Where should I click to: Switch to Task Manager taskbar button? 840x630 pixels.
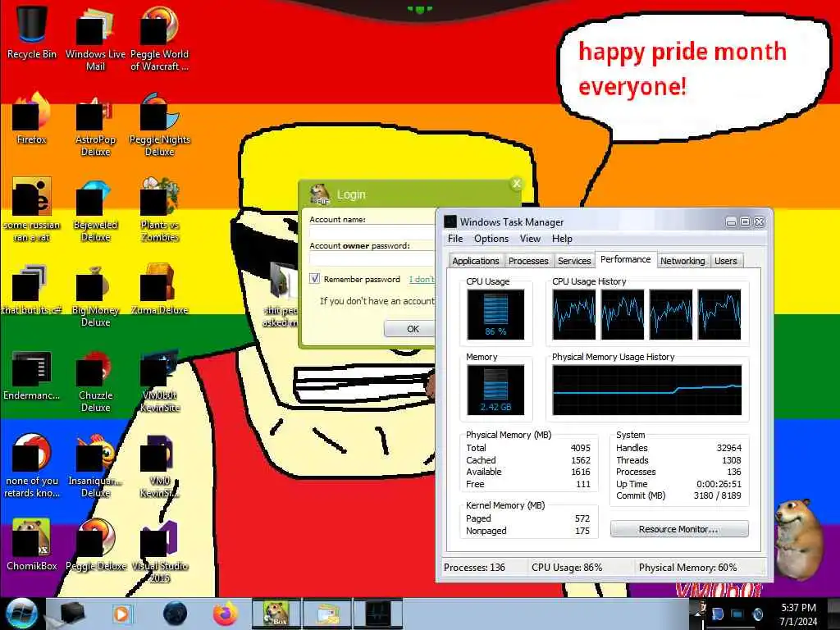coord(378,614)
